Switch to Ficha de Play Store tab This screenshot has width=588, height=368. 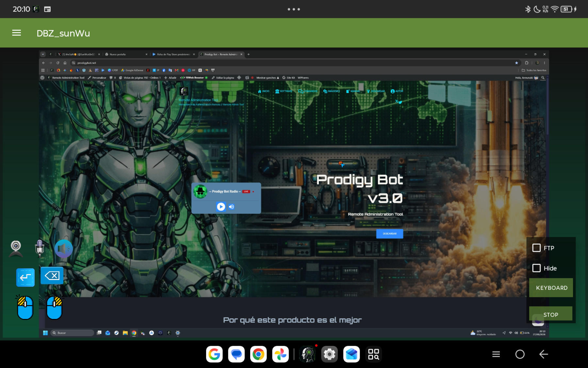click(x=174, y=54)
